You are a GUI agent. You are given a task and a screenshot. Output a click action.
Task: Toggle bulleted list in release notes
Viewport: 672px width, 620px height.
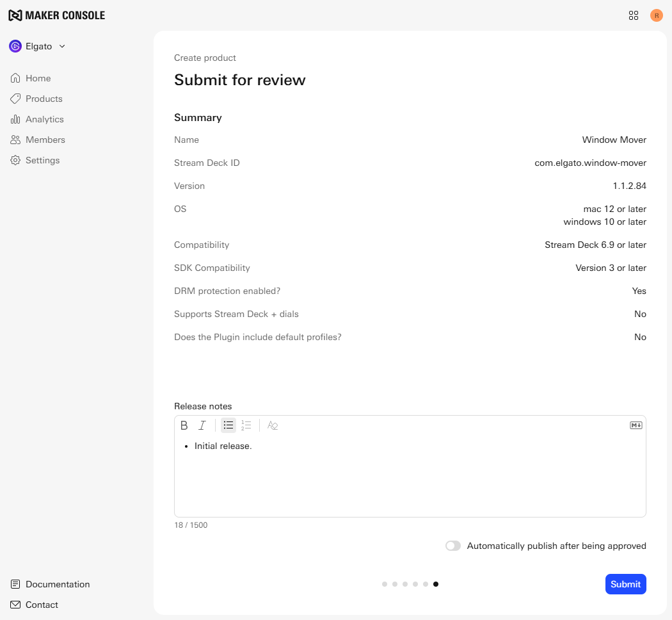[x=228, y=425]
